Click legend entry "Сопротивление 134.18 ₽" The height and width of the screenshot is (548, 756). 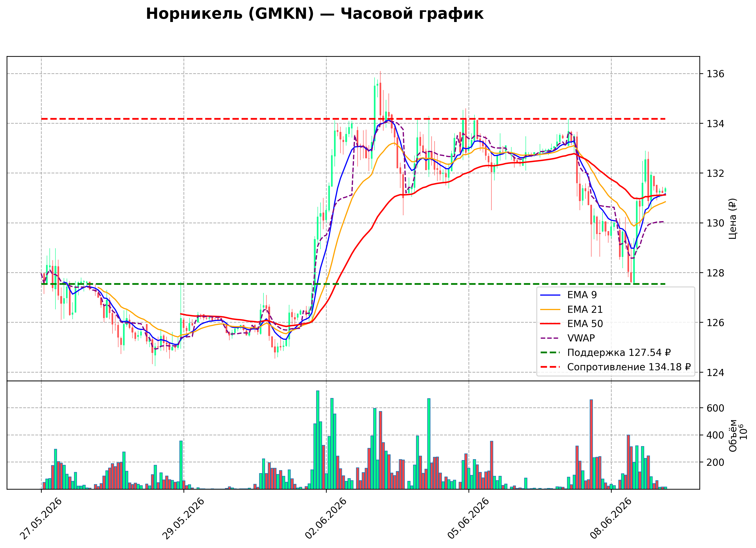coord(615,367)
